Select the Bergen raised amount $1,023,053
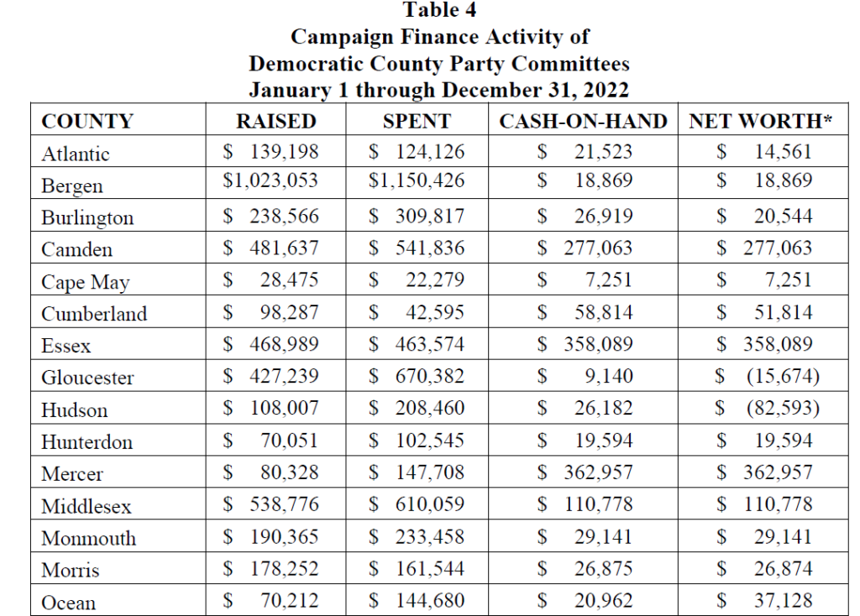 coord(271,180)
